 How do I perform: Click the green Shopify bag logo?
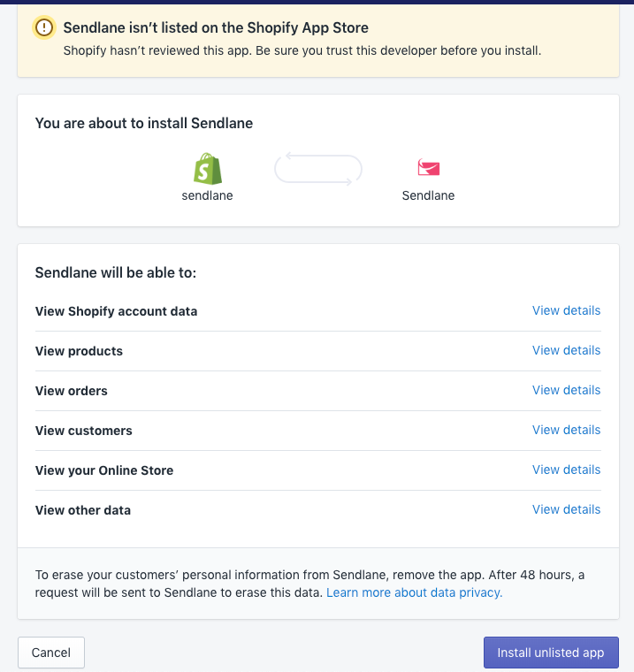pyautogui.click(x=208, y=169)
